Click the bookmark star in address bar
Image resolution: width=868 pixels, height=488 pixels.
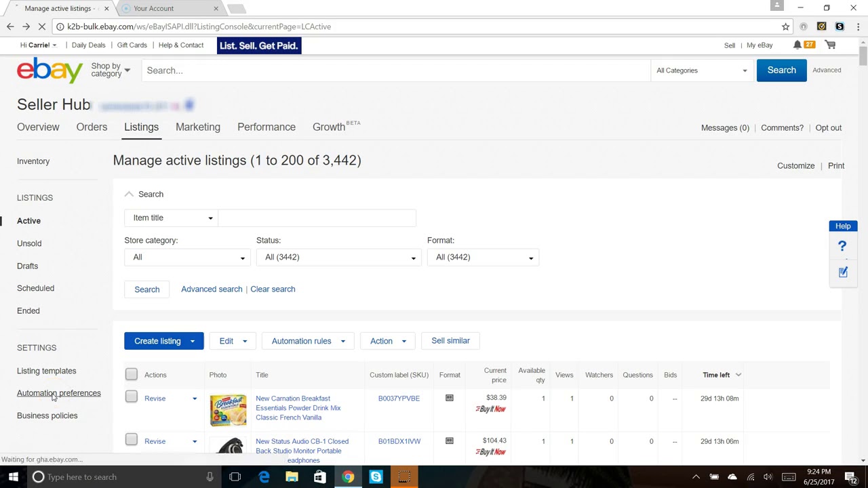[785, 26]
